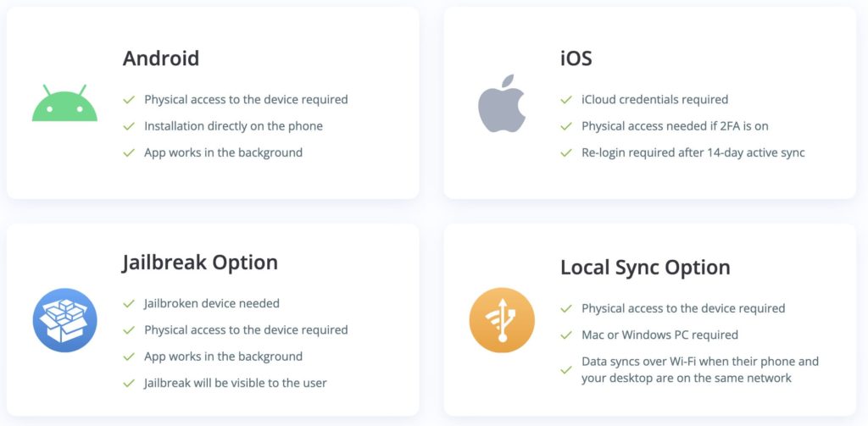Click the blue Cydia jailbreak box icon

coord(64,320)
